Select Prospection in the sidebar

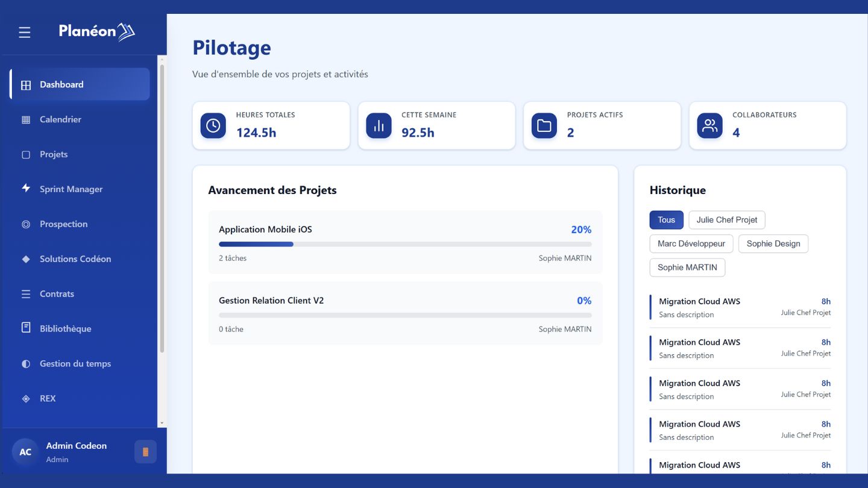[80, 224]
